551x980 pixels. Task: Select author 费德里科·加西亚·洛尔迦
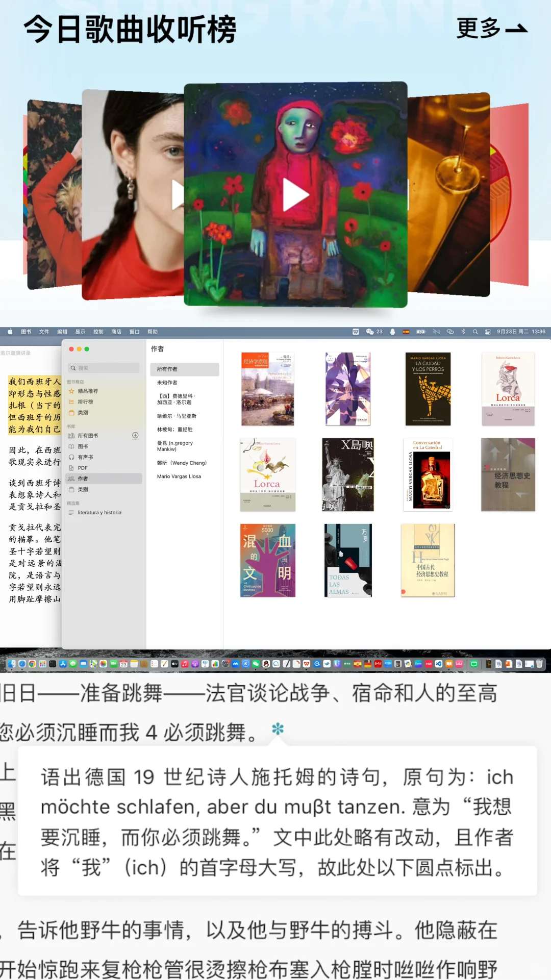tap(177, 399)
